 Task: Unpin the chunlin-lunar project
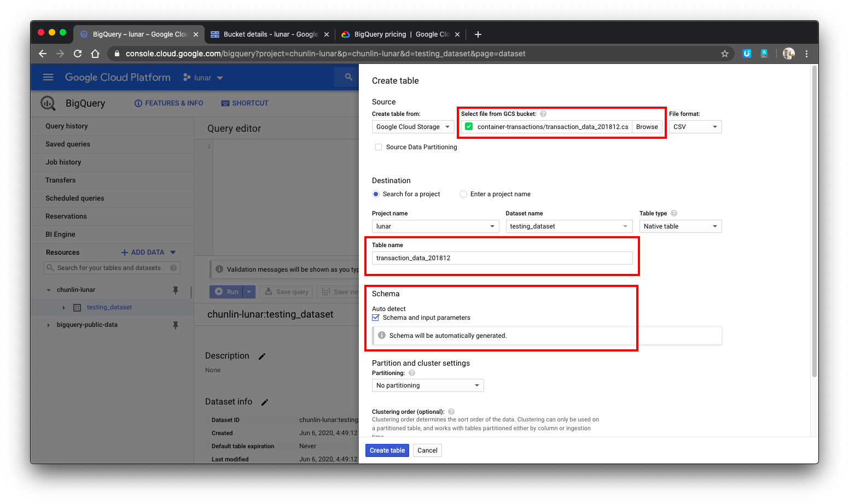pyautogui.click(x=176, y=290)
